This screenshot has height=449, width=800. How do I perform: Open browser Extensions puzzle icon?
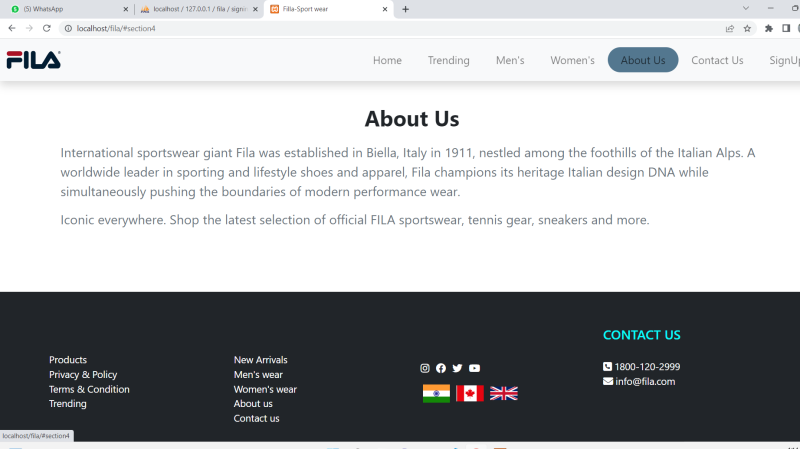[769, 28]
